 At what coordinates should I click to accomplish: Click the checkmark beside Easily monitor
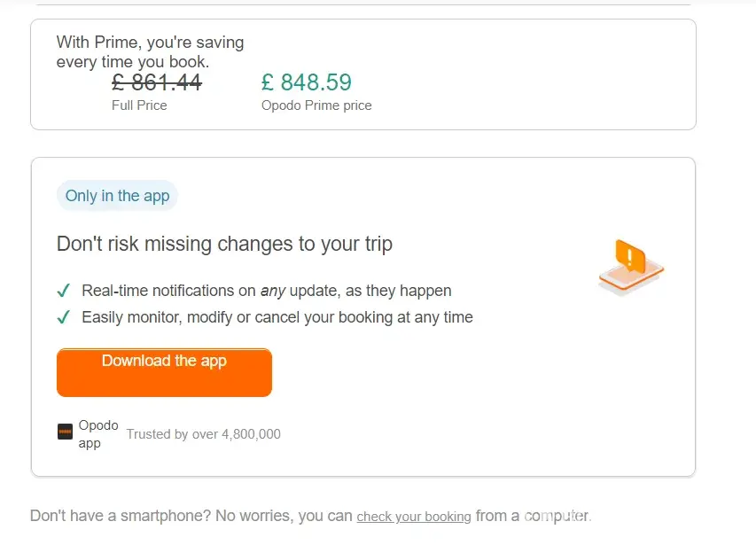(x=64, y=317)
